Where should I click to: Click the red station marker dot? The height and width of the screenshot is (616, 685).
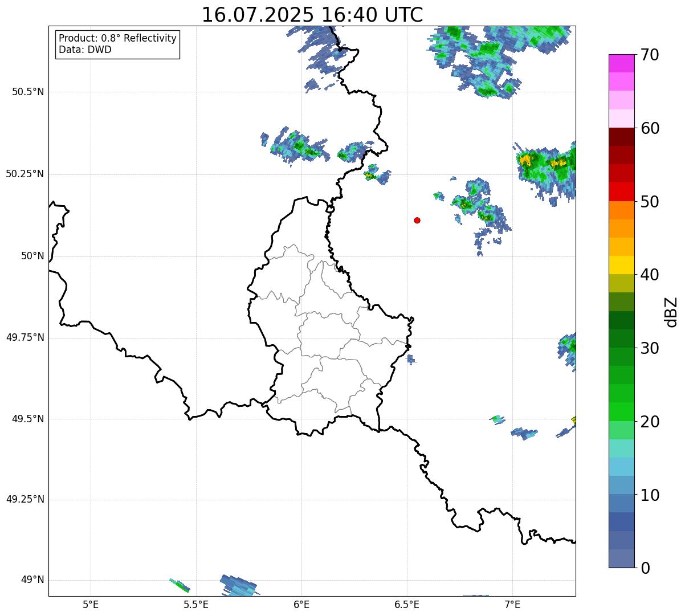pos(417,220)
